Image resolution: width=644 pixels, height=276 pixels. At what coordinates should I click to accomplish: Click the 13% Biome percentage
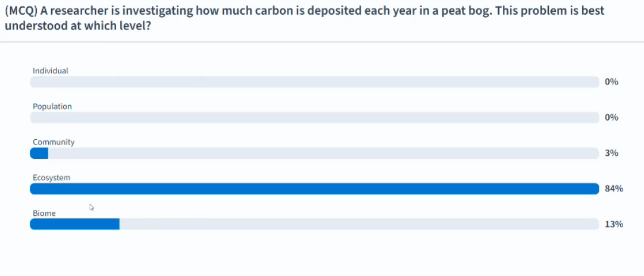pos(614,225)
